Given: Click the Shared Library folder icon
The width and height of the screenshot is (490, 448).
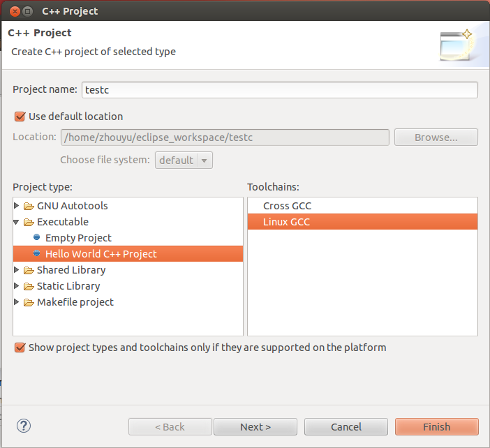Looking at the screenshot, I should (29, 270).
